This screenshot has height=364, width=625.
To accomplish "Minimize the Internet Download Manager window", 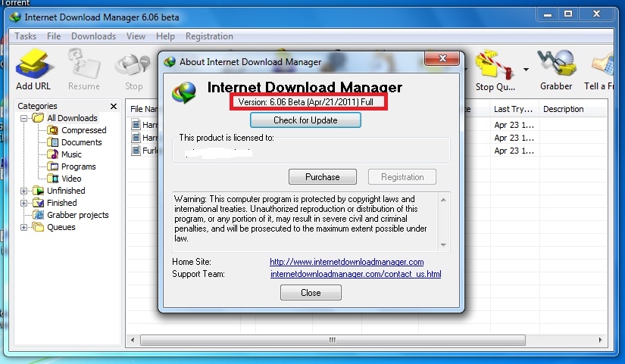I will click(x=548, y=14).
